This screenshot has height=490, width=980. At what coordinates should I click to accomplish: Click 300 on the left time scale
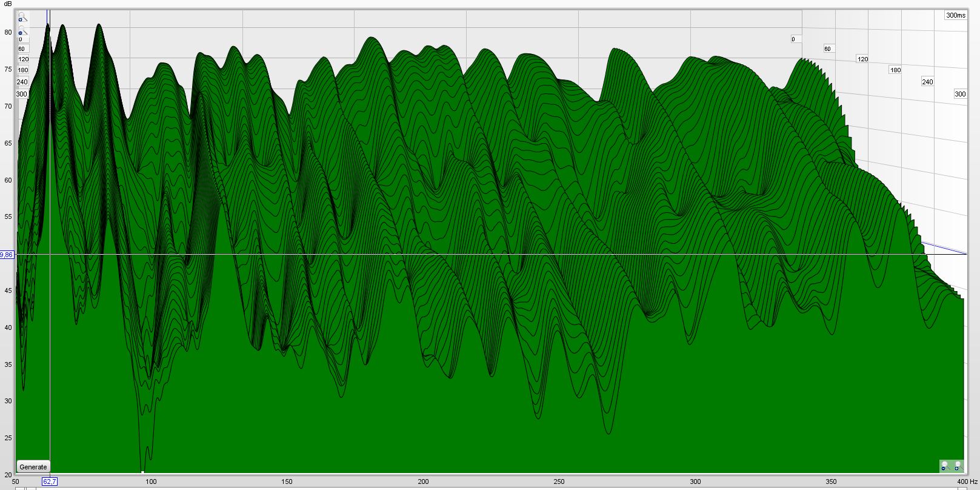coord(22,95)
